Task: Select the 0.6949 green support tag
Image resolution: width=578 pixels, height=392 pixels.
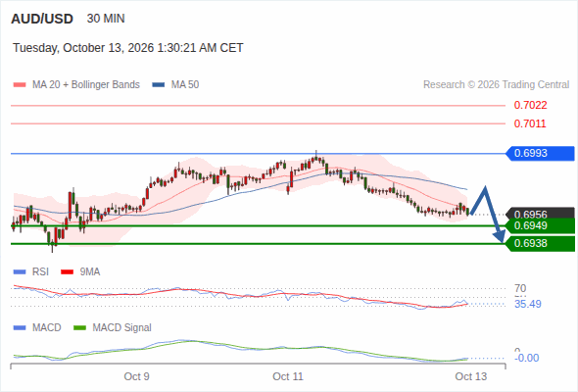Action: (x=540, y=225)
